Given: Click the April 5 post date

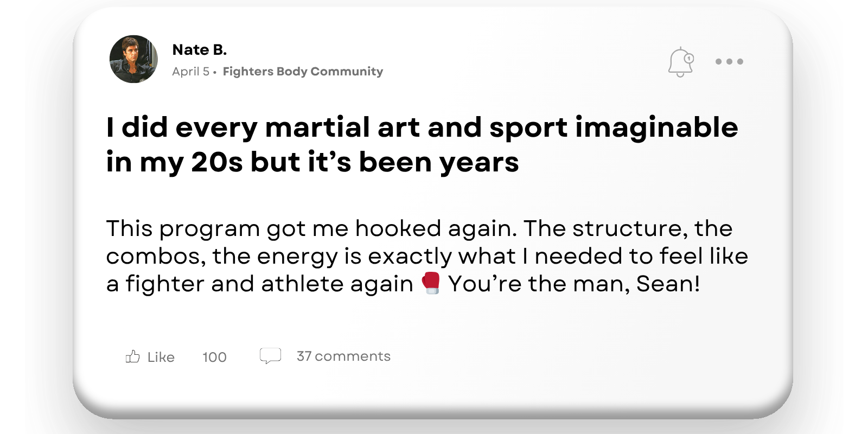Looking at the screenshot, I should coord(190,72).
